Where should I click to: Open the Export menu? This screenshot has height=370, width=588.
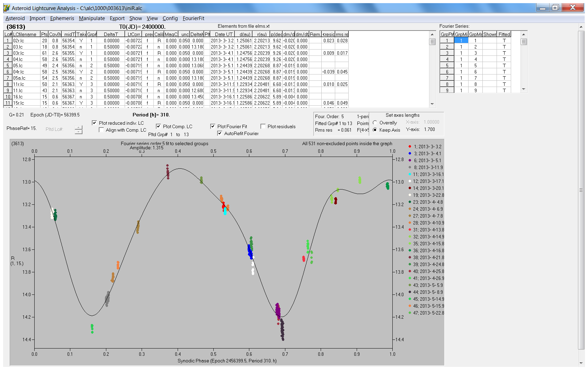coord(117,18)
